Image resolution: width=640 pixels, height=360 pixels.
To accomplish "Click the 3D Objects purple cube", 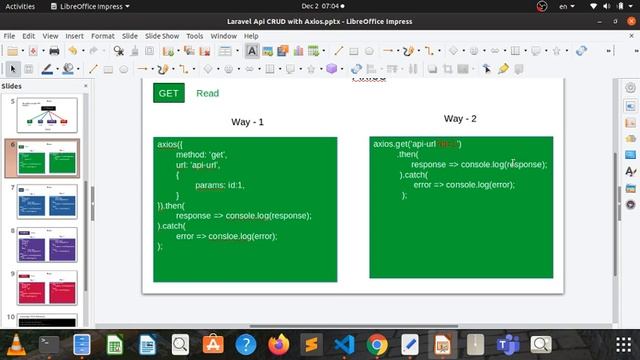I will tap(331, 69).
